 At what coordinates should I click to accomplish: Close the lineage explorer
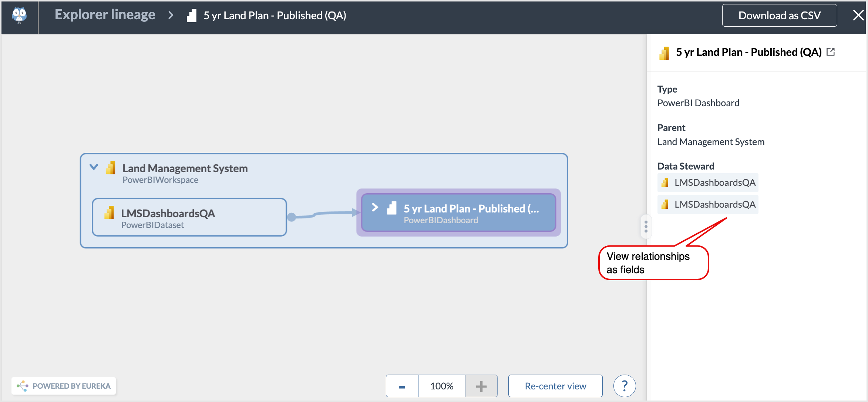tap(858, 16)
